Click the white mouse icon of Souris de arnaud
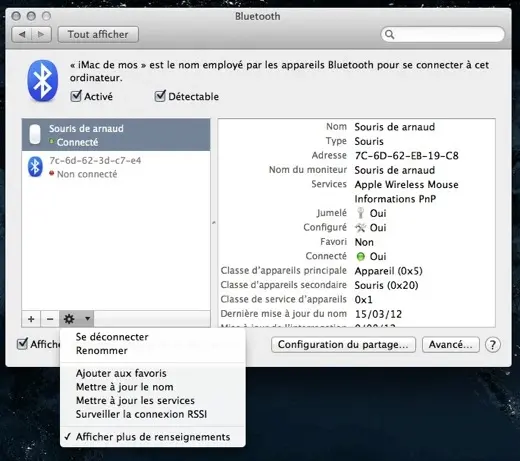This screenshot has width=520, height=461. pyautogui.click(x=35, y=134)
